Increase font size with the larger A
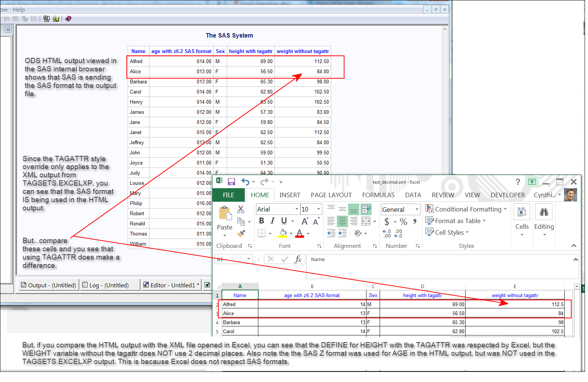Image resolution: width=588 pixels, height=382 pixels. [305, 221]
